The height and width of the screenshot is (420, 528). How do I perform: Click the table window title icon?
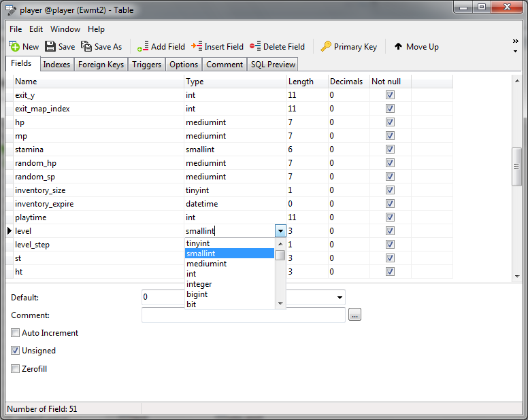pos(11,10)
